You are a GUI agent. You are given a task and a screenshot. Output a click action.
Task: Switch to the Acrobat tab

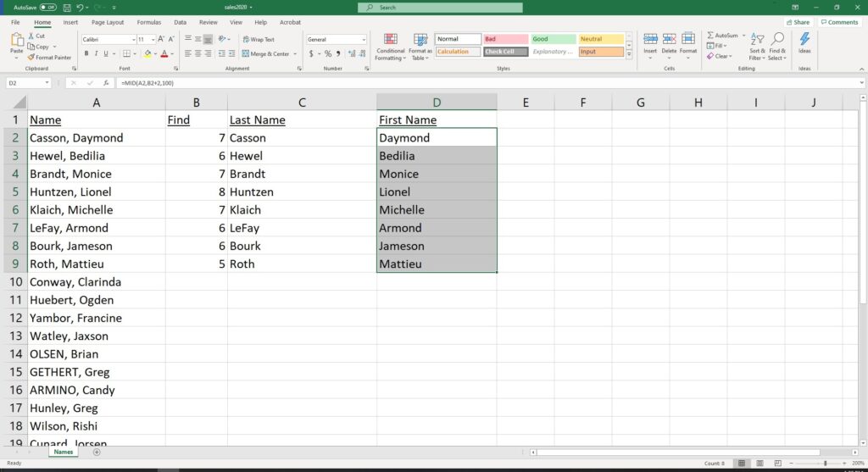pos(290,23)
